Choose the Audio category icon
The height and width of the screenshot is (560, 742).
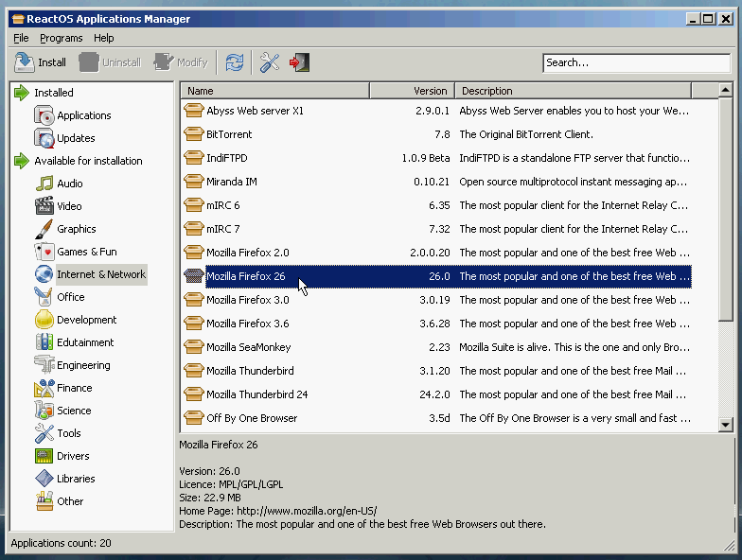(x=44, y=184)
